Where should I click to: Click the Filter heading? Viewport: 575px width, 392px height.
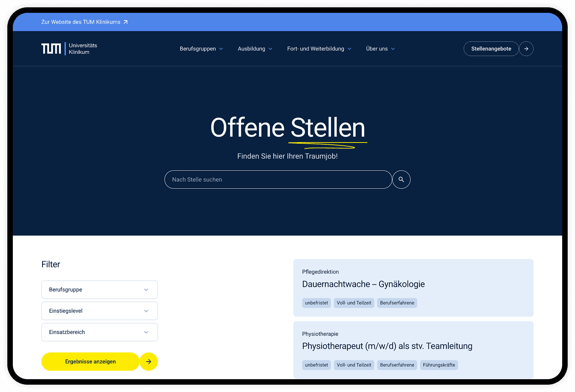[x=51, y=265]
